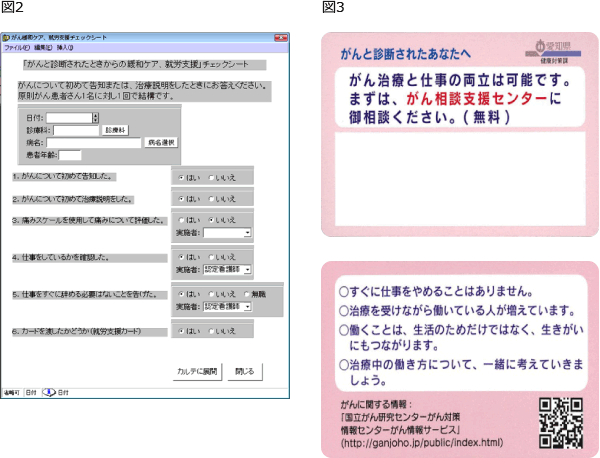Select いいえ for question 1 初めて告知した
Viewport: 600px width, 458px height.
tap(211, 178)
